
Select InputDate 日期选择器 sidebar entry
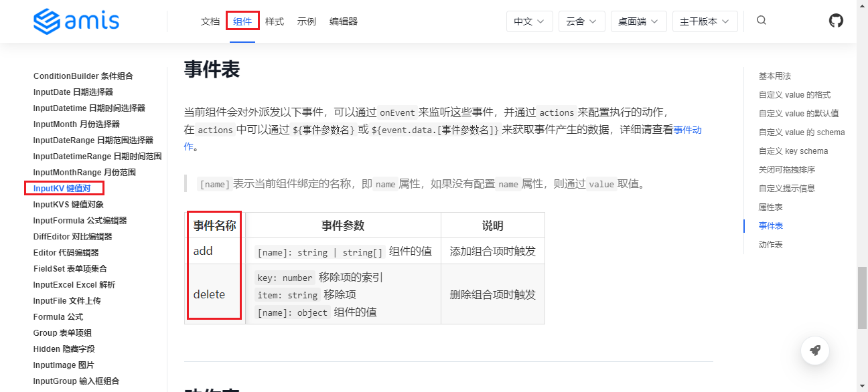73,92
